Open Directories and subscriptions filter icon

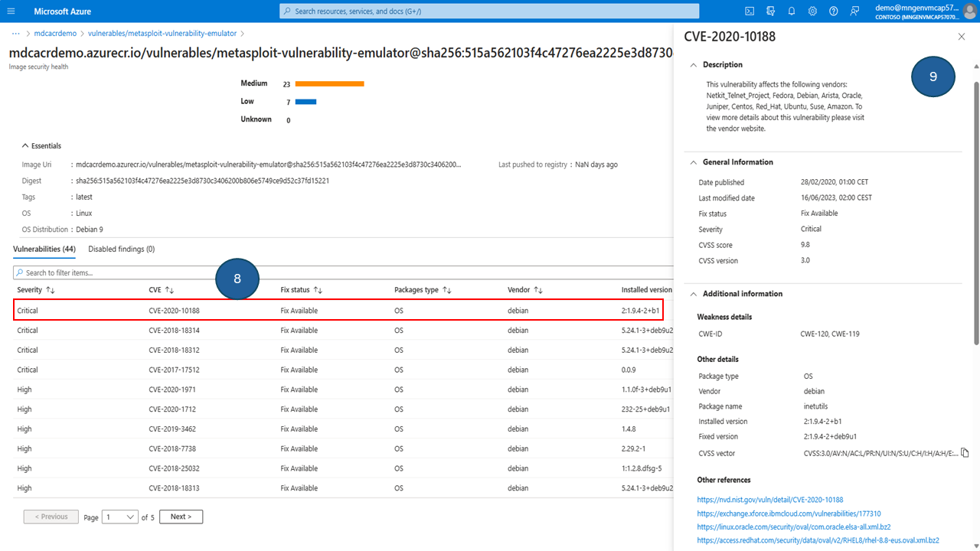[770, 11]
